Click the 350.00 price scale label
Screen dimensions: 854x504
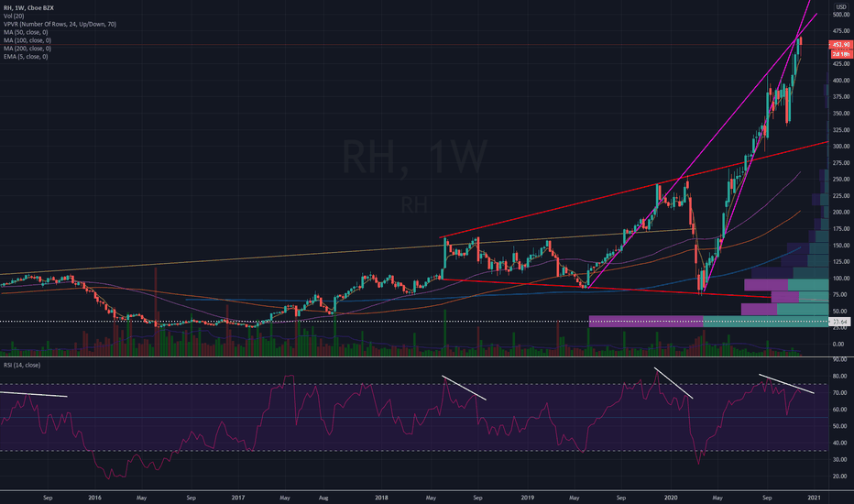click(x=841, y=114)
